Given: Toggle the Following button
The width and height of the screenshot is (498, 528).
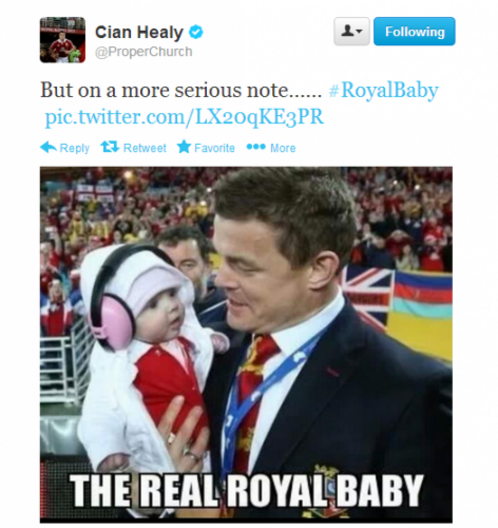Looking at the screenshot, I should coord(414,31).
